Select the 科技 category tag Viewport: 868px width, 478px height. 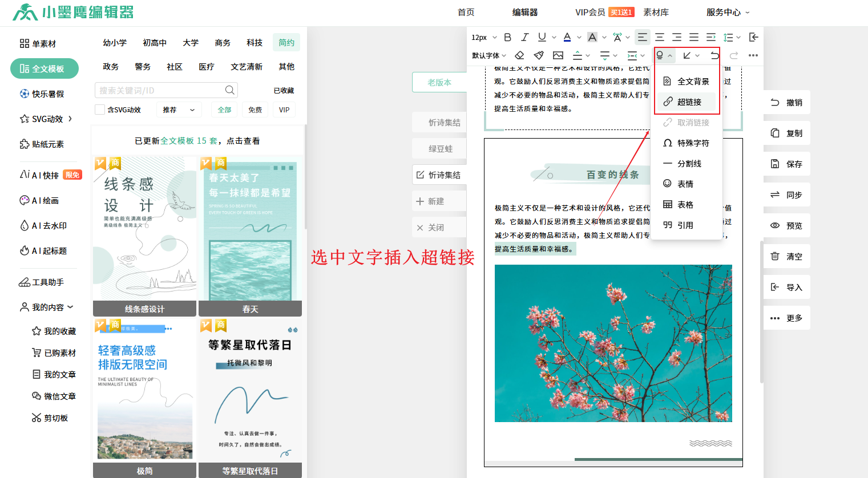[x=255, y=43]
